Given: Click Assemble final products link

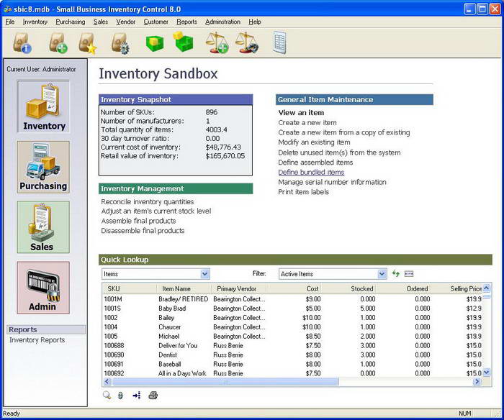Looking at the screenshot, I should [x=138, y=221].
